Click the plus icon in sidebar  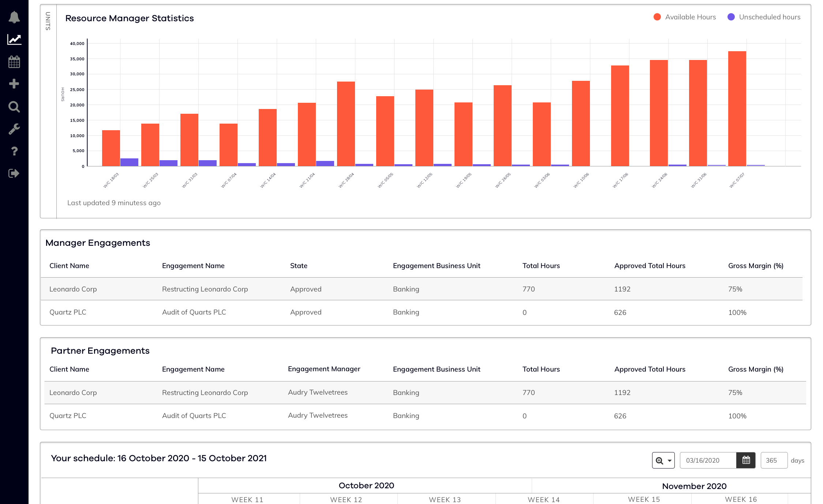[14, 84]
